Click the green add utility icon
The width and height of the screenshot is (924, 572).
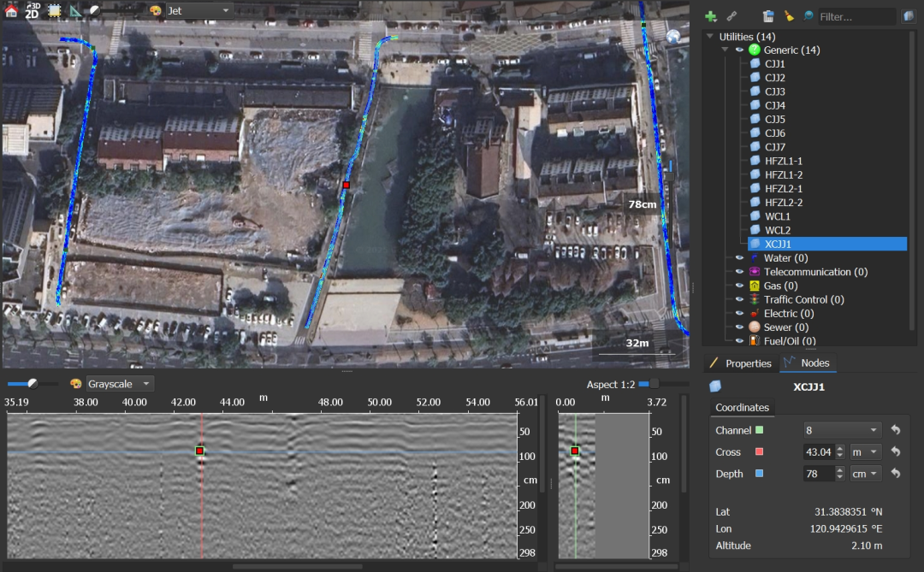point(711,16)
